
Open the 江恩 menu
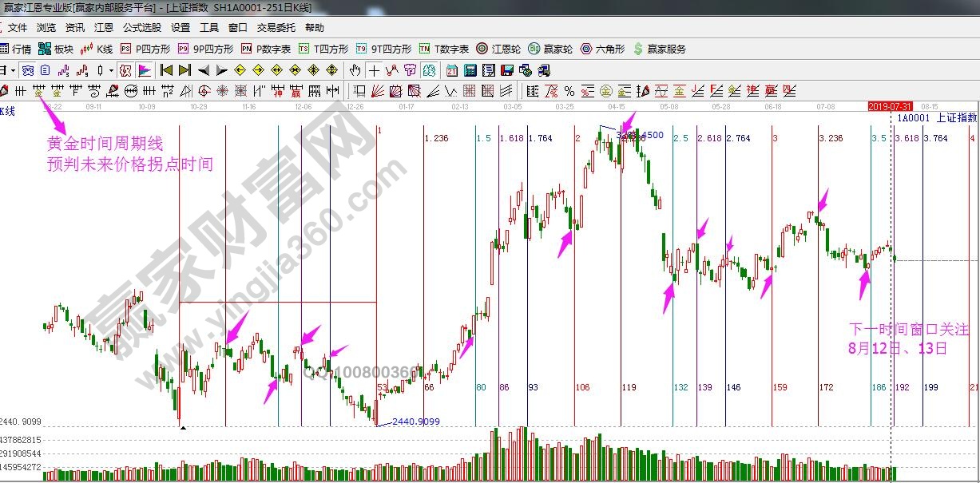(104, 28)
